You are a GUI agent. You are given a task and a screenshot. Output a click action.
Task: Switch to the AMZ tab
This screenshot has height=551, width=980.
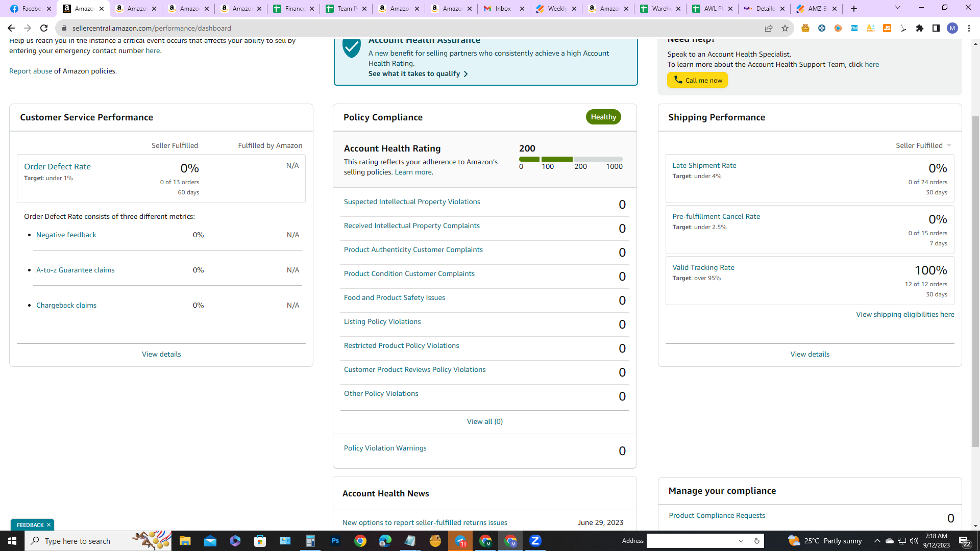(816, 9)
